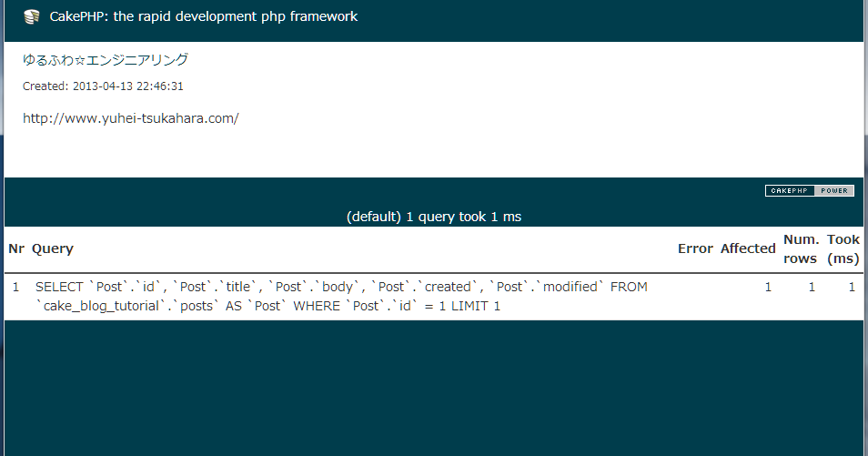Click the Affected column header
The width and height of the screenshot is (868, 456).
748,248
